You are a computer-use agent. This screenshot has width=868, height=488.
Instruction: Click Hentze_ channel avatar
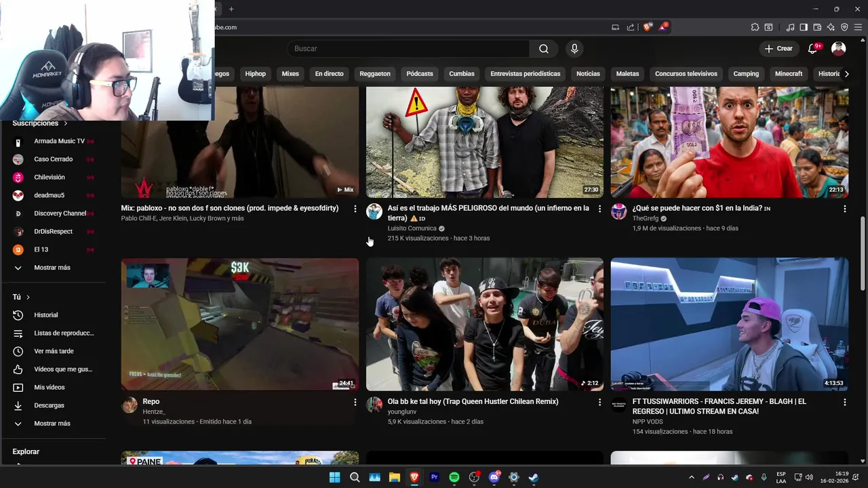point(129,405)
